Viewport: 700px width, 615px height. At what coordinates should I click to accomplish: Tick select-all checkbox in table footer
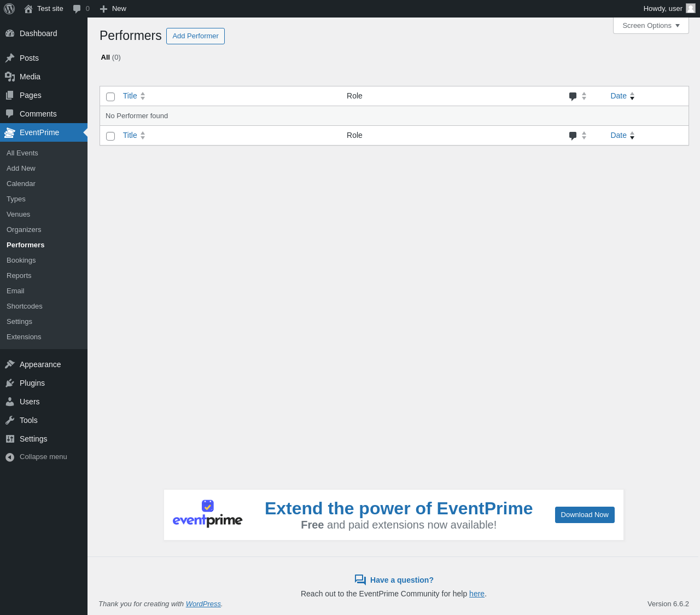point(110,136)
